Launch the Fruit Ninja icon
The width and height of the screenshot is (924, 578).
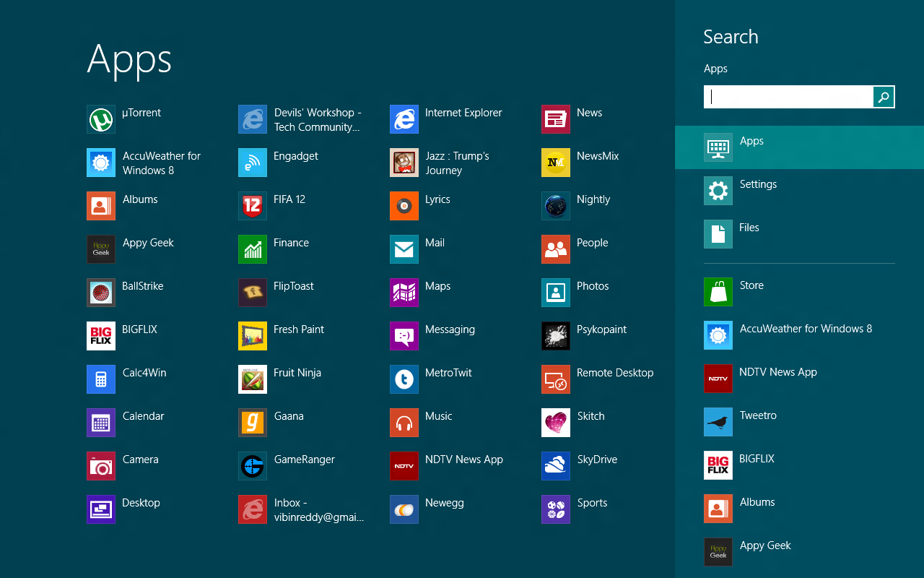pyautogui.click(x=253, y=379)
